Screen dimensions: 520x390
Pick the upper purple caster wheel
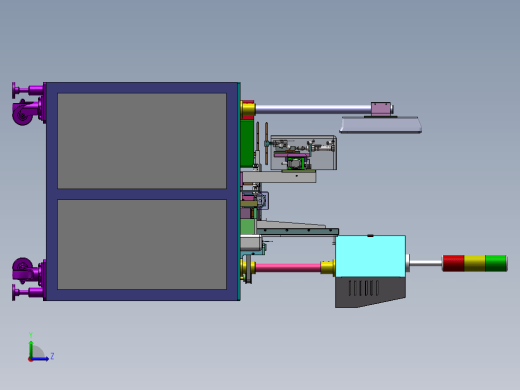point(22,114)
